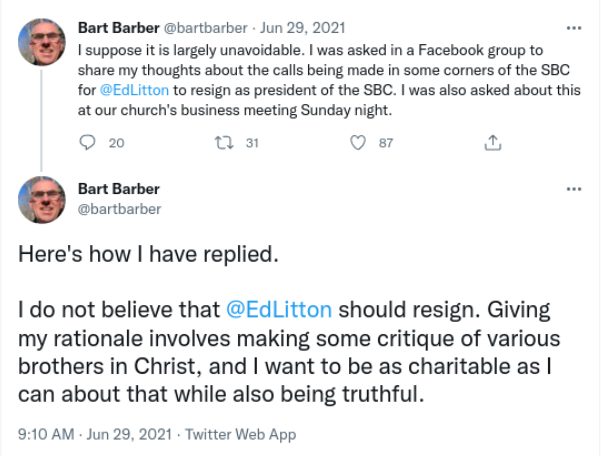Open Bart Barber name in first tweet header
Image resolution: width=601 pixels, height=456 pixels.
(117, 27)
